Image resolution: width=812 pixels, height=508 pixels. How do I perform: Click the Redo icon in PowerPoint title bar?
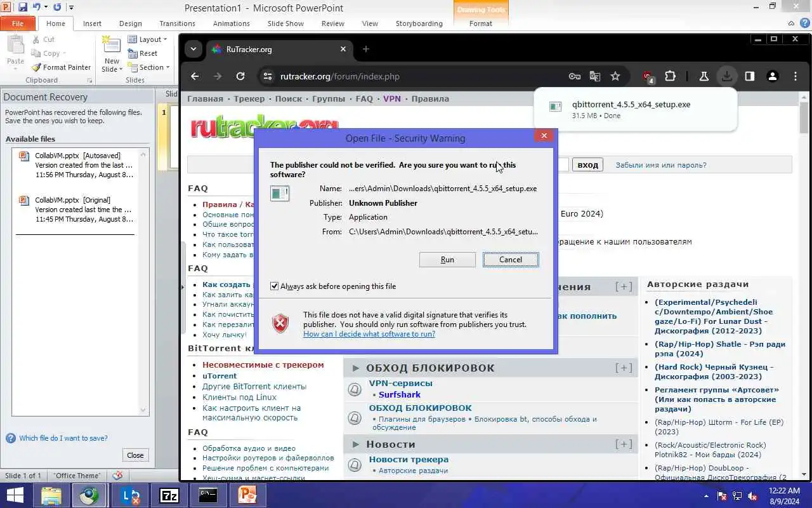point(57,8)
